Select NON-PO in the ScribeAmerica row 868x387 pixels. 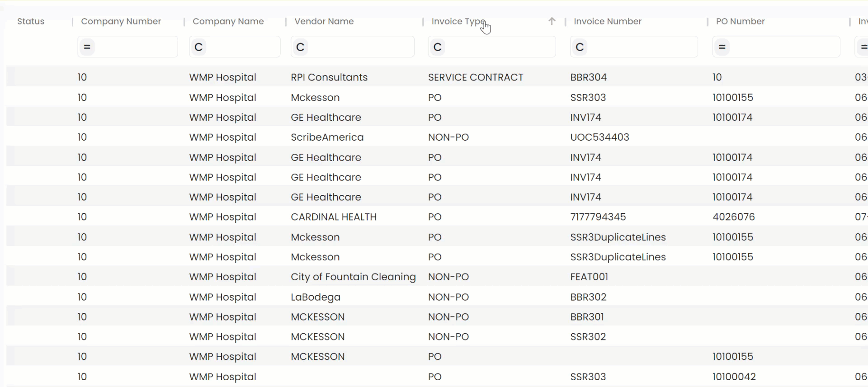448,137
